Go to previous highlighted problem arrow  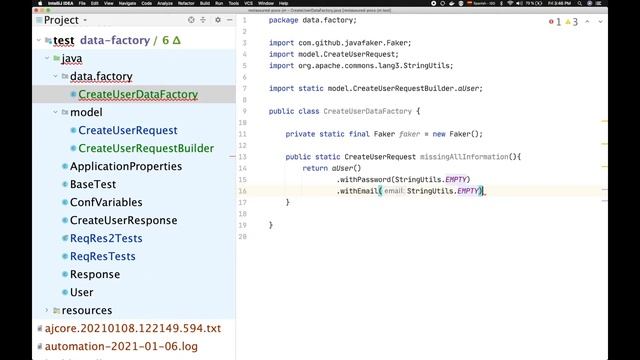point(587,21)
